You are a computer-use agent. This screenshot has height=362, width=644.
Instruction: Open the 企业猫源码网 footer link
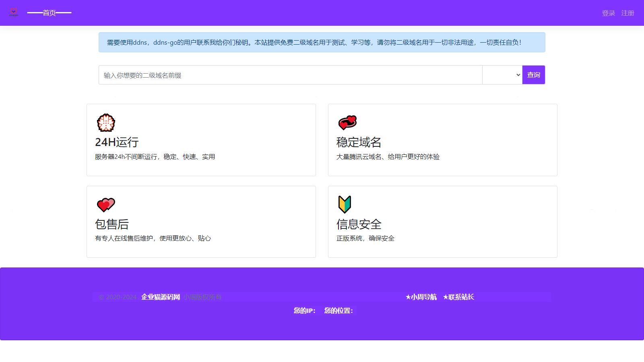[x=161, y=297]
